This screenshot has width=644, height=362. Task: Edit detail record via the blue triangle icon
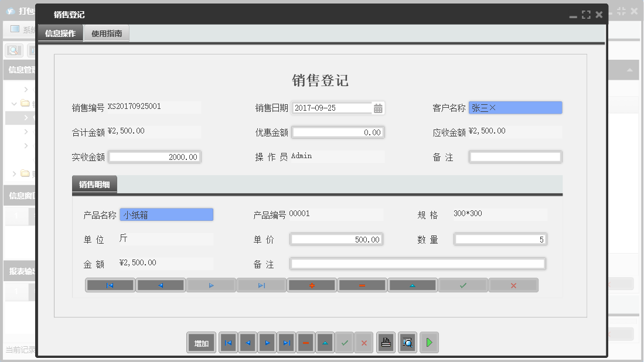413,285
